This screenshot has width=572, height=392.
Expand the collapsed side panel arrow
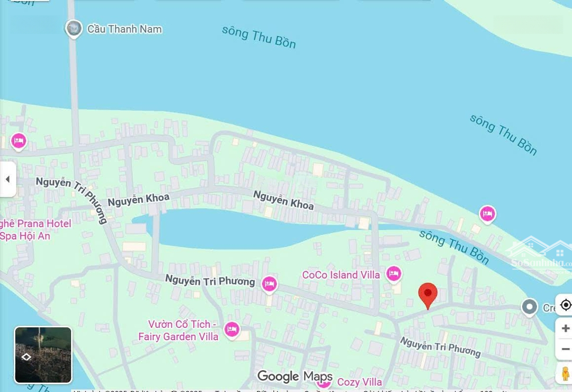7,179
